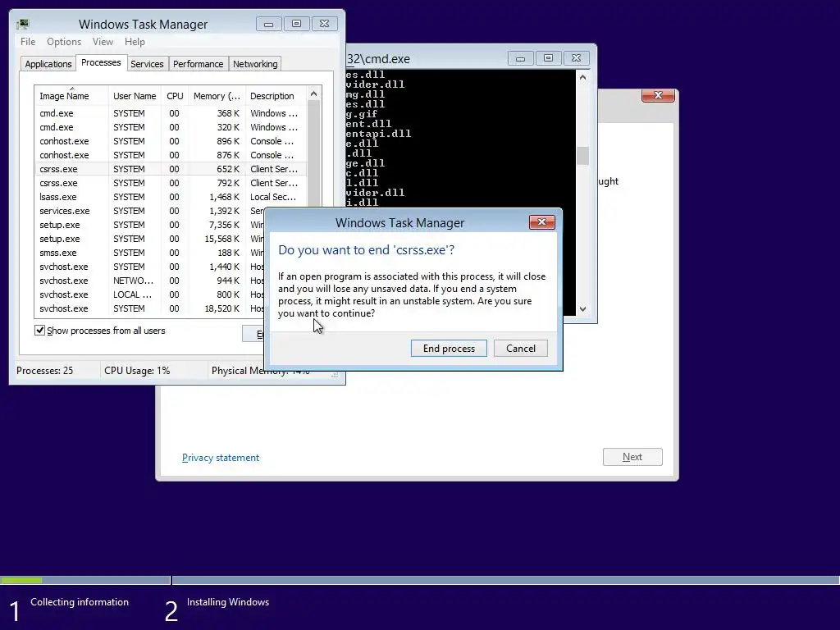Open the Performance tab
Viewport: 840px width, 630px height.
pyautogui.click(x=198, y=64)
